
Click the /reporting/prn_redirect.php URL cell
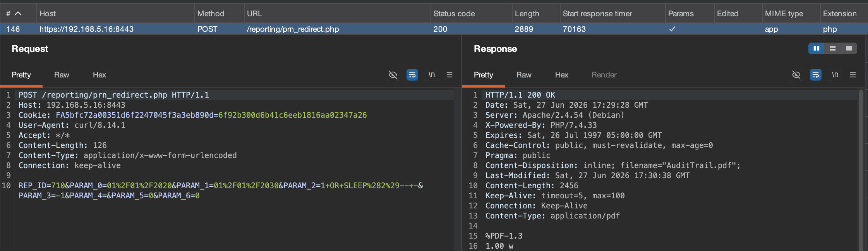tap(293, 29)
